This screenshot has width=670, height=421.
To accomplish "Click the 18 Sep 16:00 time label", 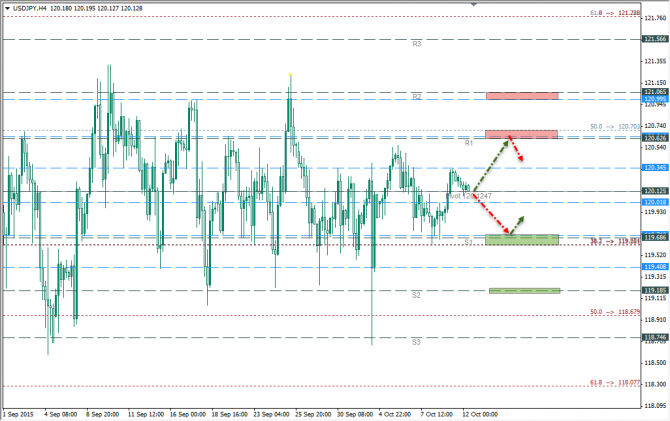I will tap(229, 414).
